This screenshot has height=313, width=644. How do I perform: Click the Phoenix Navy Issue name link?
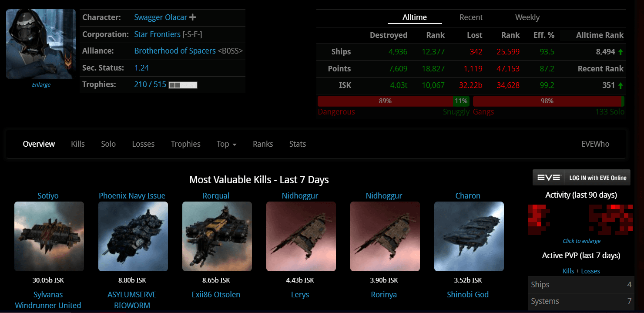tap(132, 196)
